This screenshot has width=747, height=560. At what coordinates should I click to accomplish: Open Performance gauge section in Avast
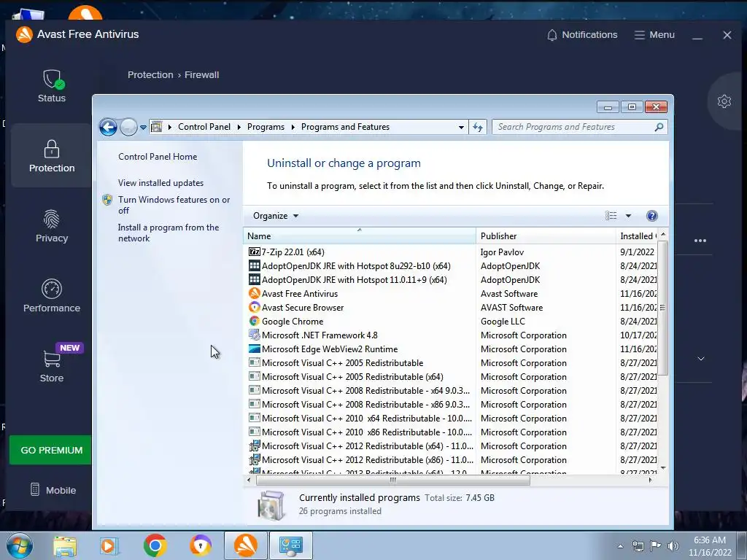tap(52, 296)
